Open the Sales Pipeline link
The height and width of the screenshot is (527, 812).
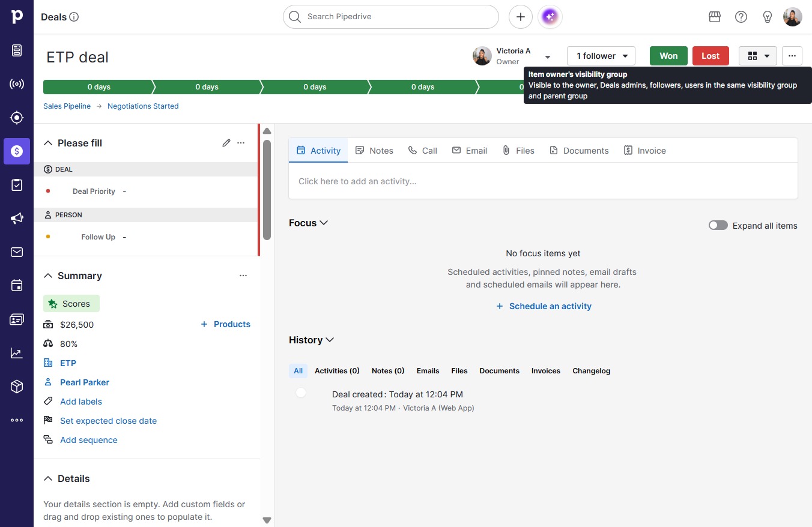[x=67, y=106]
